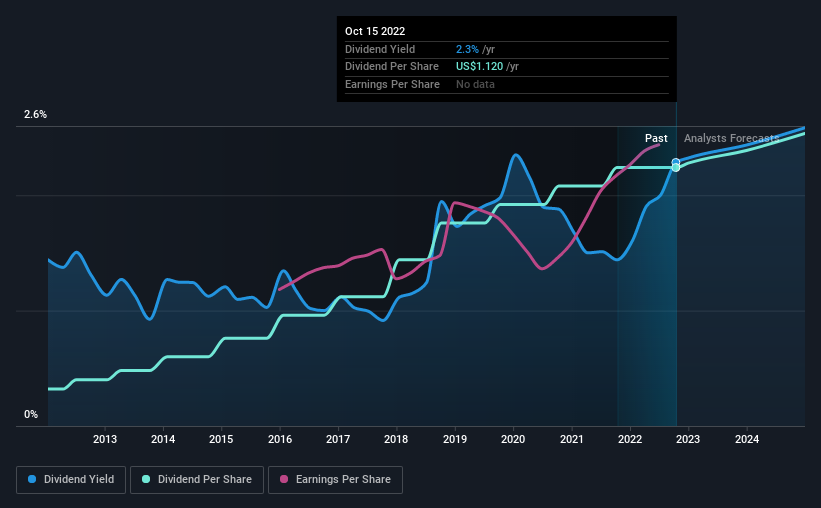This screenshot has width=821, height=508.
Task: Click the US$1.120 dividend per share value
Action: [479, 67]
